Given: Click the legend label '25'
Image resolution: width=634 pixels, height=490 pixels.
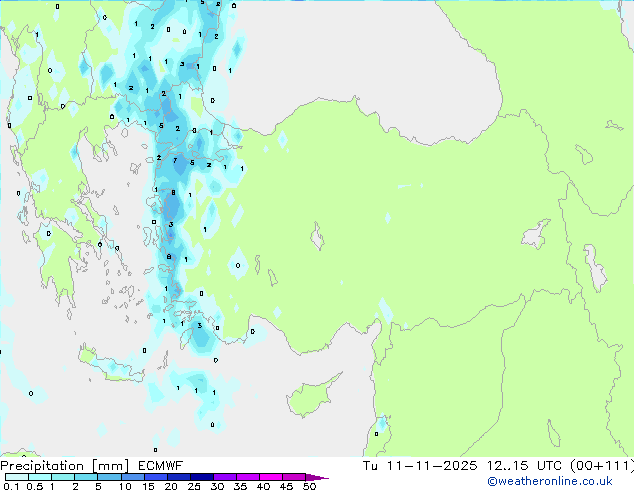Looking at the screenshot, I should tap(194, 486).
